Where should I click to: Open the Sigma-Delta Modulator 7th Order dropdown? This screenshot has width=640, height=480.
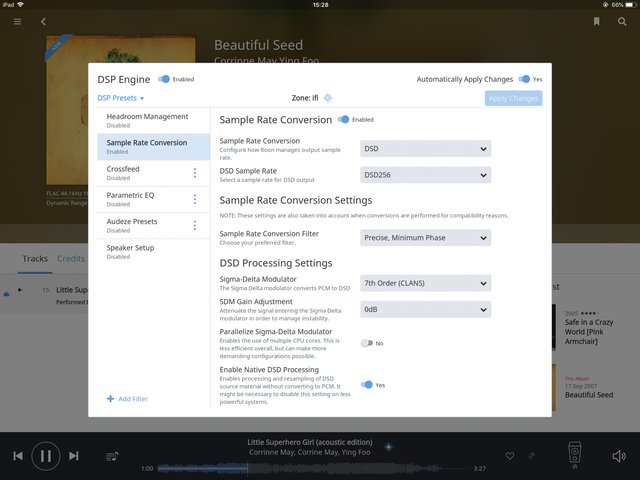(425, 283)
